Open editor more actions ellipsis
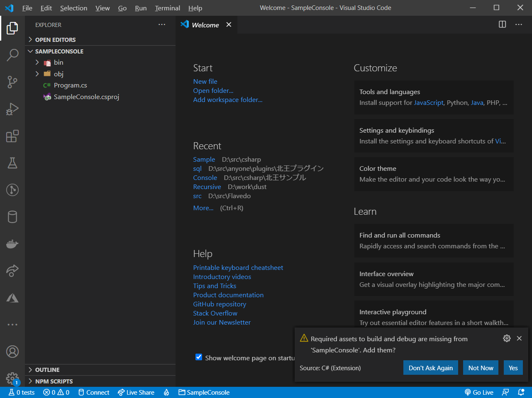 click(x=519, y=24)
